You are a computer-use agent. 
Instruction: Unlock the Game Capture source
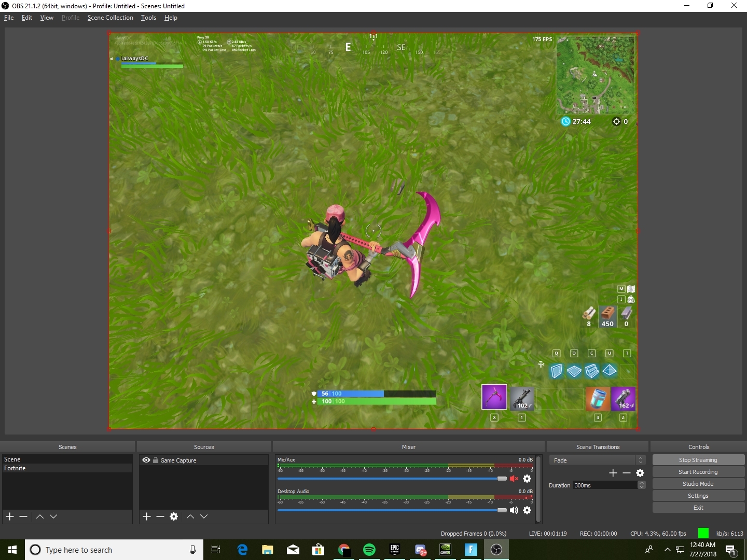[156, 460]
